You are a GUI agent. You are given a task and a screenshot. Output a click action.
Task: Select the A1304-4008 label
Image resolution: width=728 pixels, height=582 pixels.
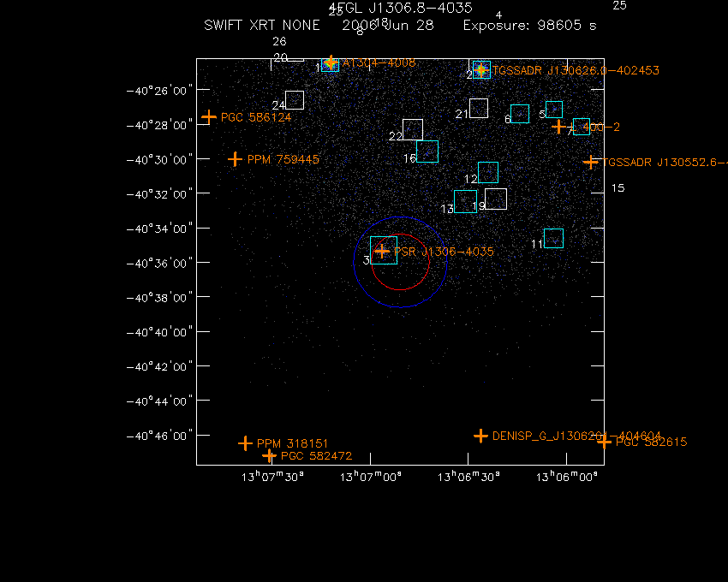click(x=379, y=62)
